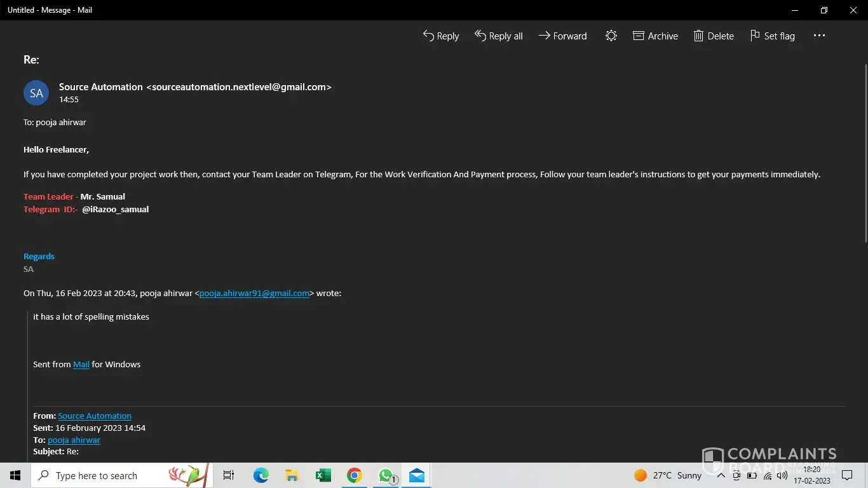Delete the email with trash icon
The height and width of the screenshot is (488, 868).
[714, 36]
